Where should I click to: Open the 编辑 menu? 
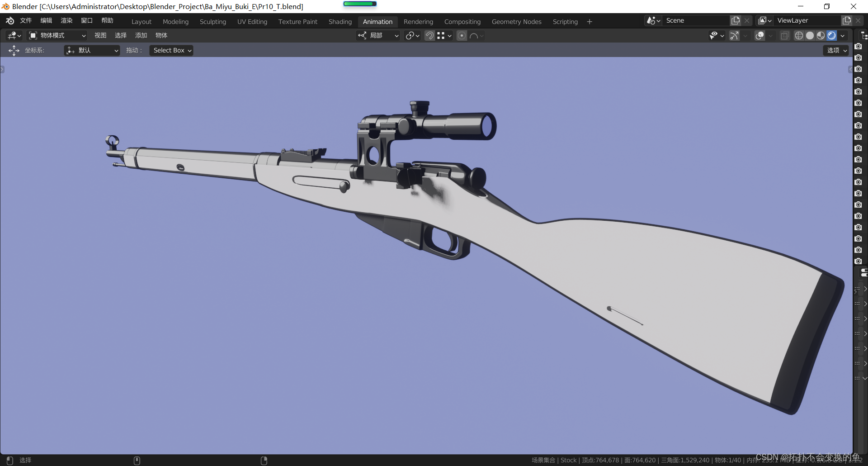pyautogui.click(x=46, y=21)
